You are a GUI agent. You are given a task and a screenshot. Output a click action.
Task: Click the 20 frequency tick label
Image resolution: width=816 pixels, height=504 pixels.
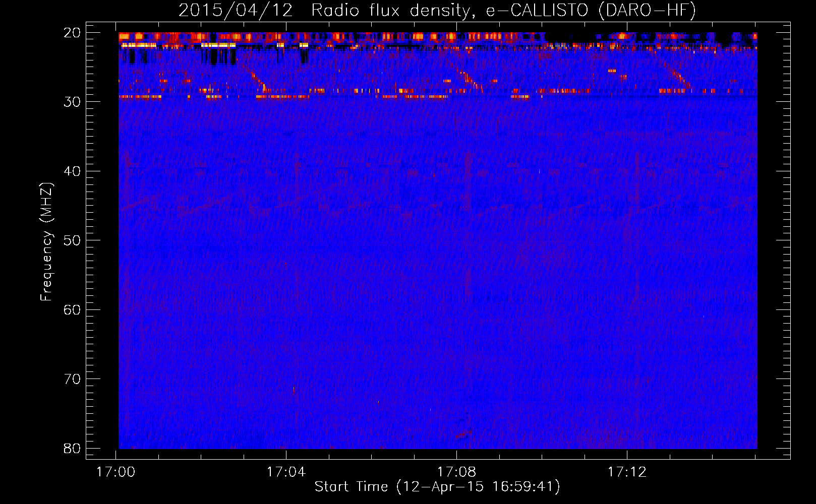(72, 33)
